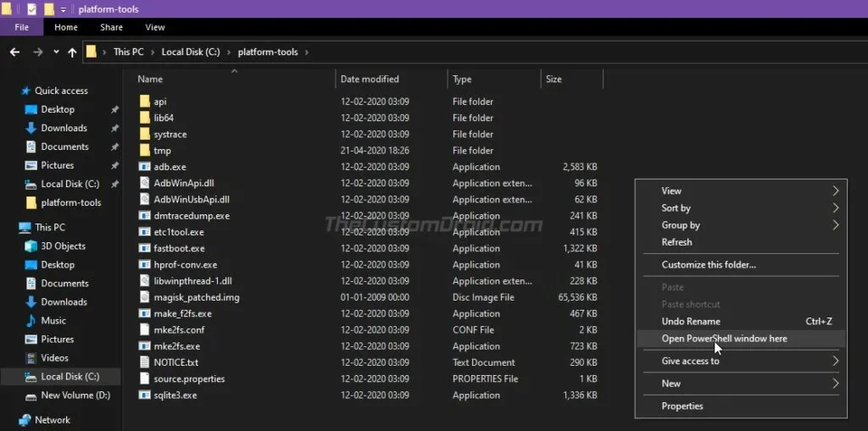868x431 pixels.
Task: Sort by the Name column header
Action: (150, 79)
